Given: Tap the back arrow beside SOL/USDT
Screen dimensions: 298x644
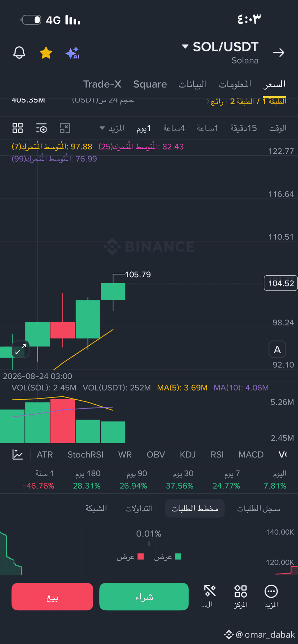Looking at the screenshot, I should (279, 53).
